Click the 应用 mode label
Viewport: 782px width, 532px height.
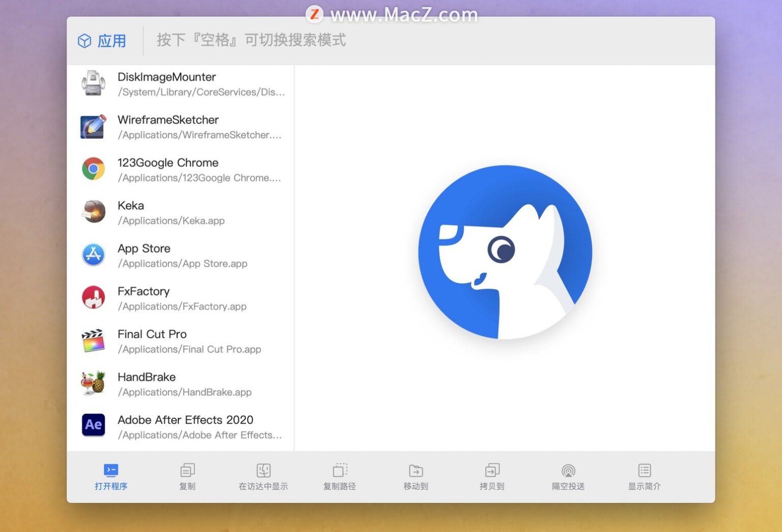coord(112,41)
